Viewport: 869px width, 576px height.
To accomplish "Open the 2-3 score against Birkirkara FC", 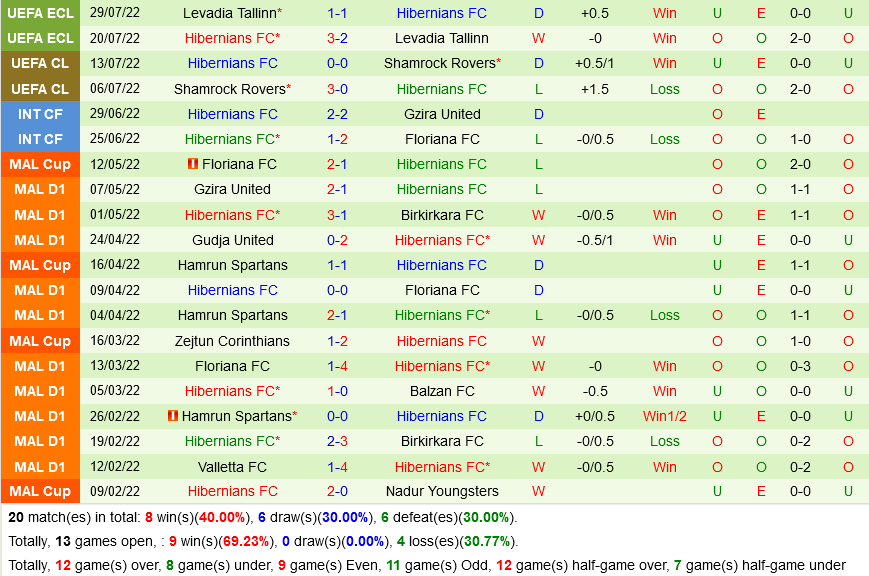I will tap(337, 441).
